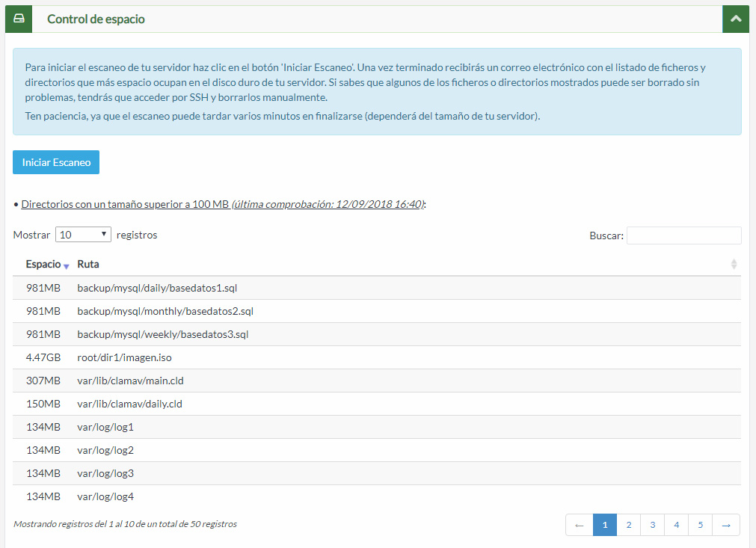Select the var/log/log4 row

(105, 496)
